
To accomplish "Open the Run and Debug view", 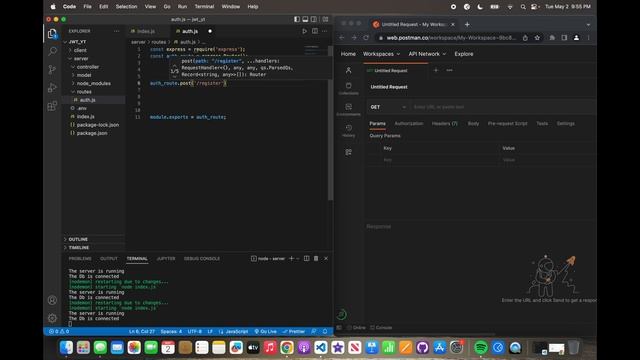I will [x=52, y=87].
